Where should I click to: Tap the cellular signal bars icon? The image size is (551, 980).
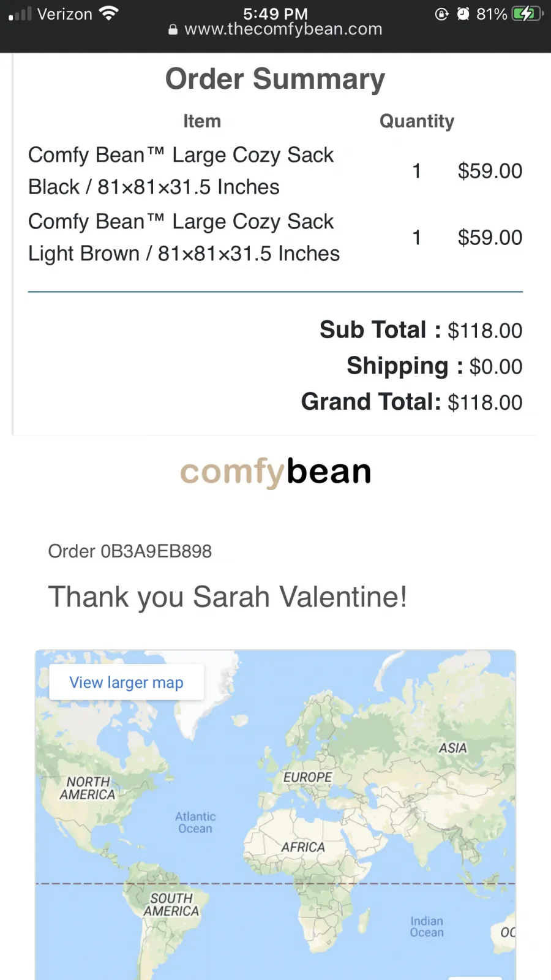[20, 14]
